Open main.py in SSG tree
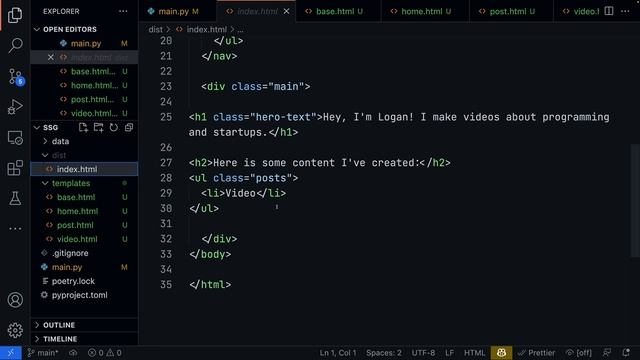The height and width of the screenshot is (360, 640). (x=84, y=267)
